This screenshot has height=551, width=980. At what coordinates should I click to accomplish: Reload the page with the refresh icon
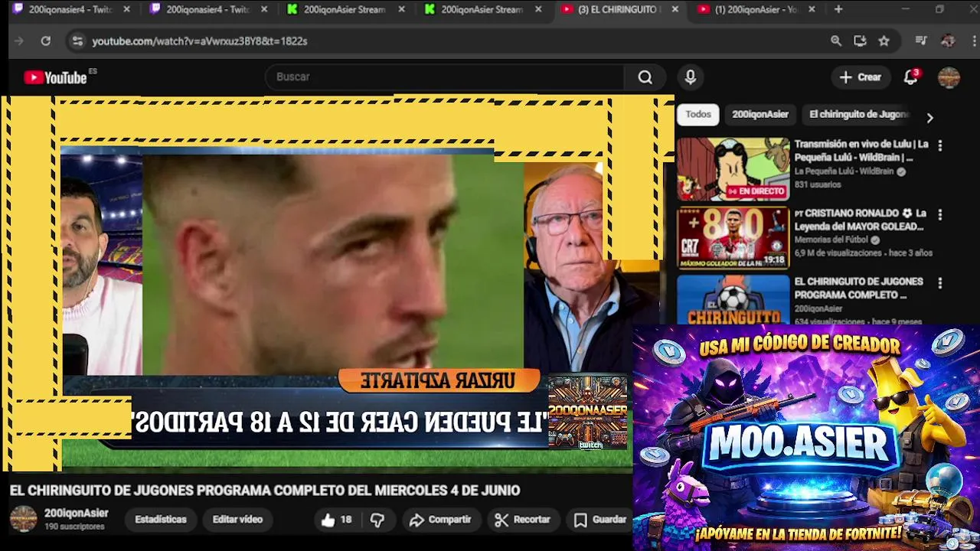tap(46, 41)
